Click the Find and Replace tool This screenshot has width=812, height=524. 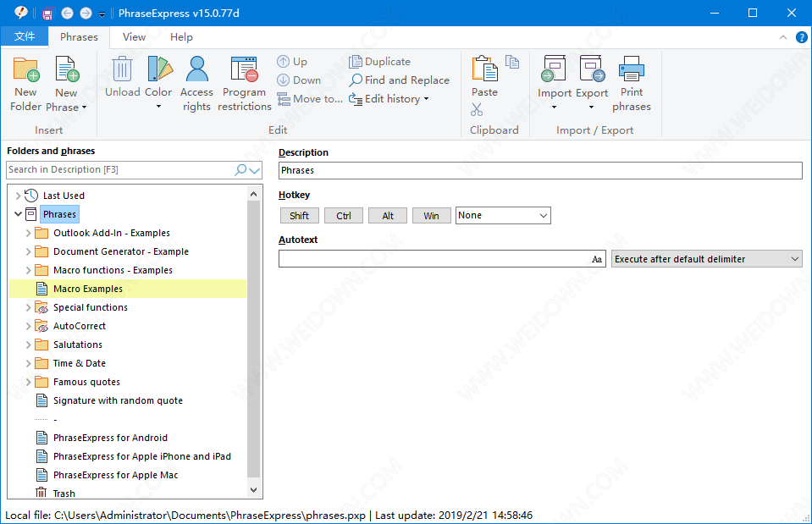[399, 80]
